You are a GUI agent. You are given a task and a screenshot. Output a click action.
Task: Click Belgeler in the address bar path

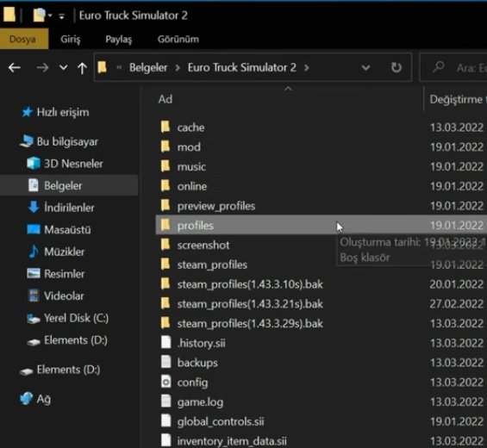click(148, 67)
